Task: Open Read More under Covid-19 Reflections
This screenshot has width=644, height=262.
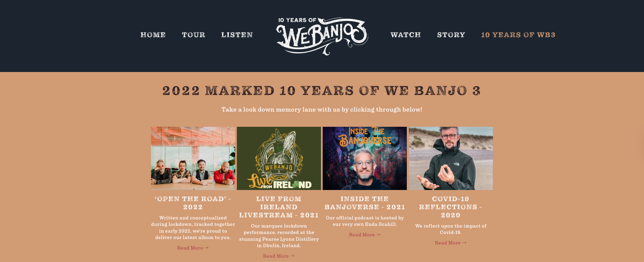Action: tap(451, 243)
